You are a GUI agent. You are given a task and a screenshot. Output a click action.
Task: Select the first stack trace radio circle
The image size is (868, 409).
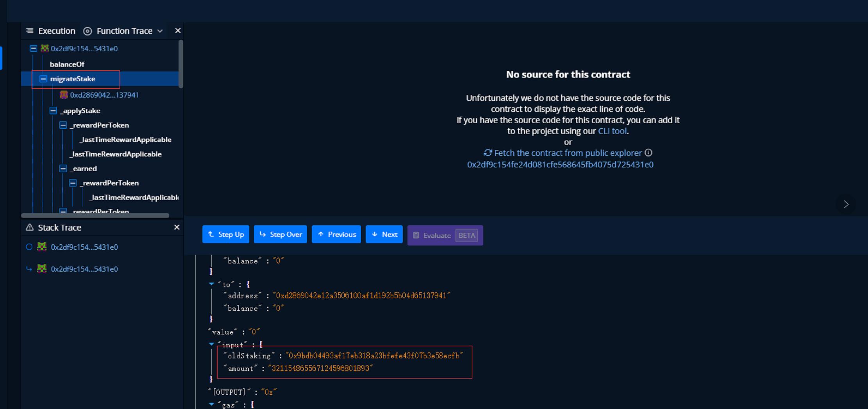[29, 247]
